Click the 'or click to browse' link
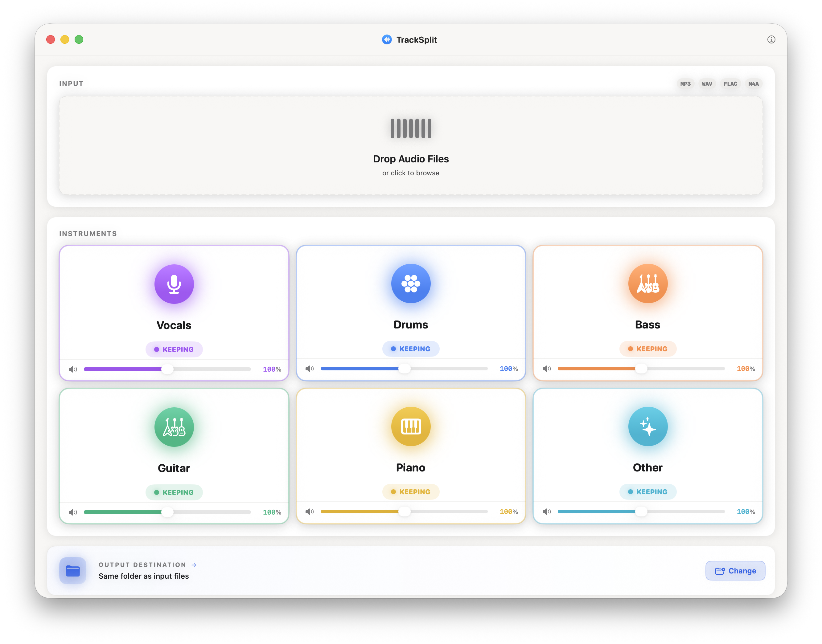Viewport: 822px width, 644px height. pyautogui.click(x=410, y=173)
